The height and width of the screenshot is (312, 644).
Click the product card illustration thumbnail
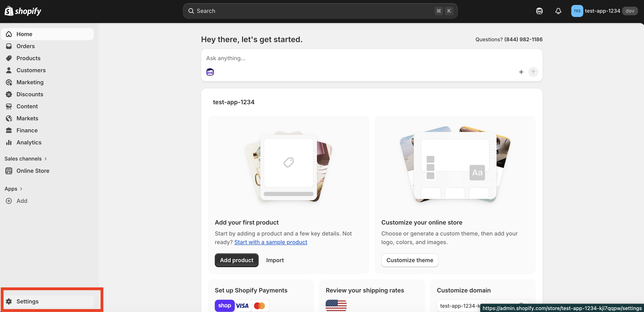[288, 167]
